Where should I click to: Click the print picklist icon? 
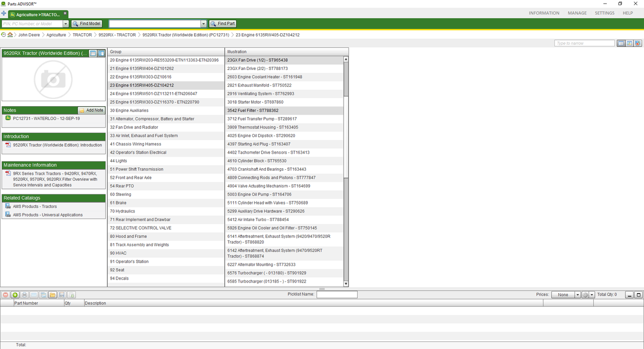(x=25, y=295)
